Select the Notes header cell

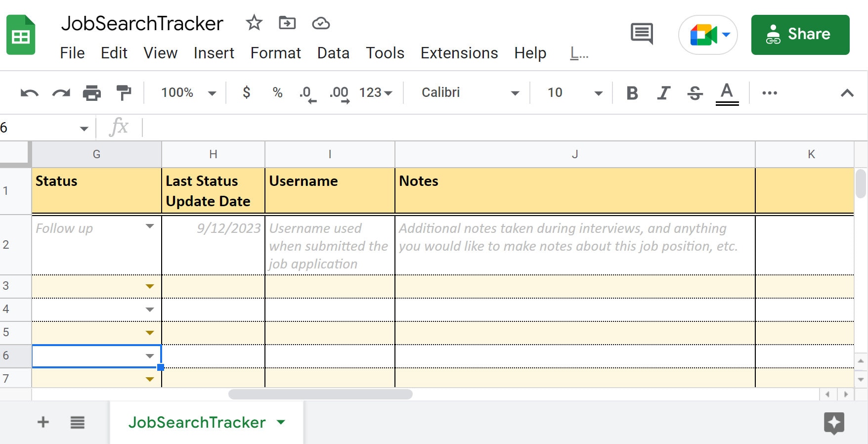(x=575, y=191)
